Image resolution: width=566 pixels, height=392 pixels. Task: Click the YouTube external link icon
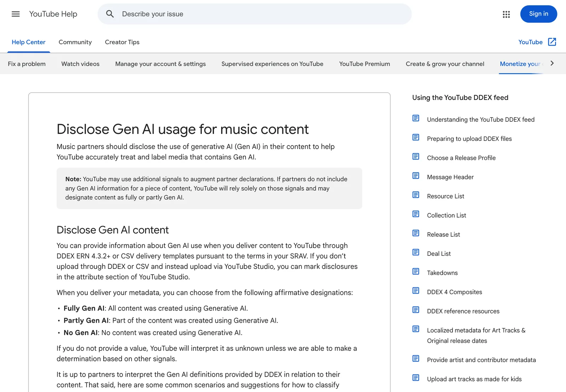(x=552, y=42)
